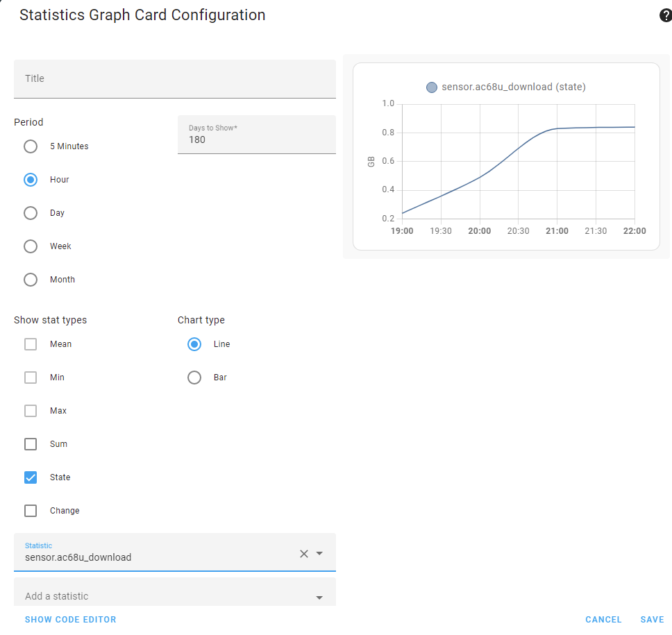Disable the State stat type
Image resolution: width=672 pixels, height=635 pixels.
point(31,477)
